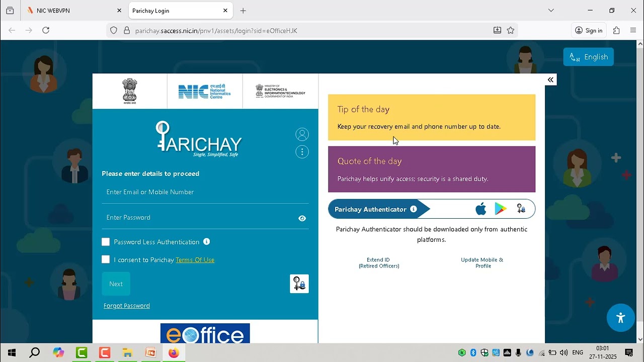Open English language selector
The image size is (644, 362).
tap(589, 57)
